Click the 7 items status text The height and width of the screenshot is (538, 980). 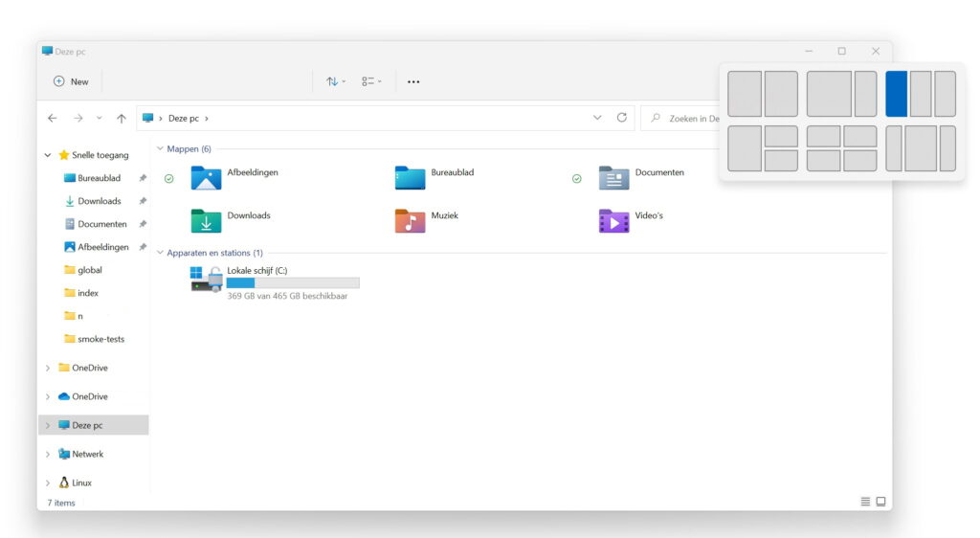(61, 503)
